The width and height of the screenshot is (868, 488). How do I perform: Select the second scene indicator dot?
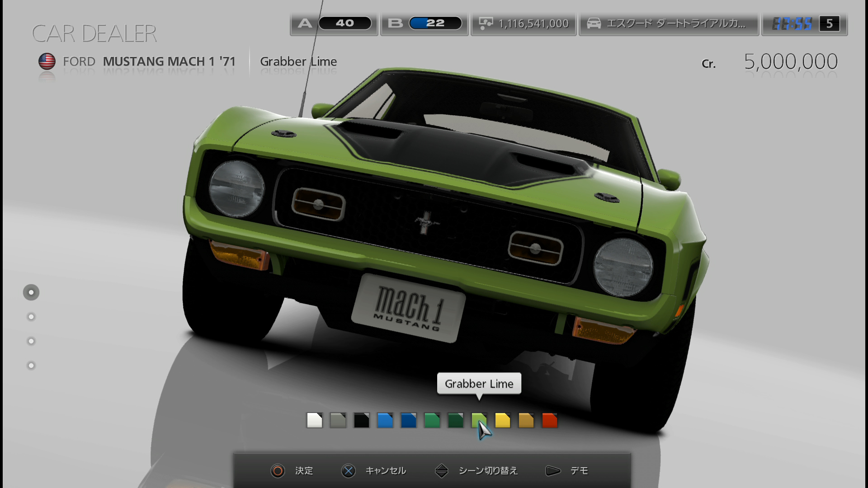coord(31,317)
